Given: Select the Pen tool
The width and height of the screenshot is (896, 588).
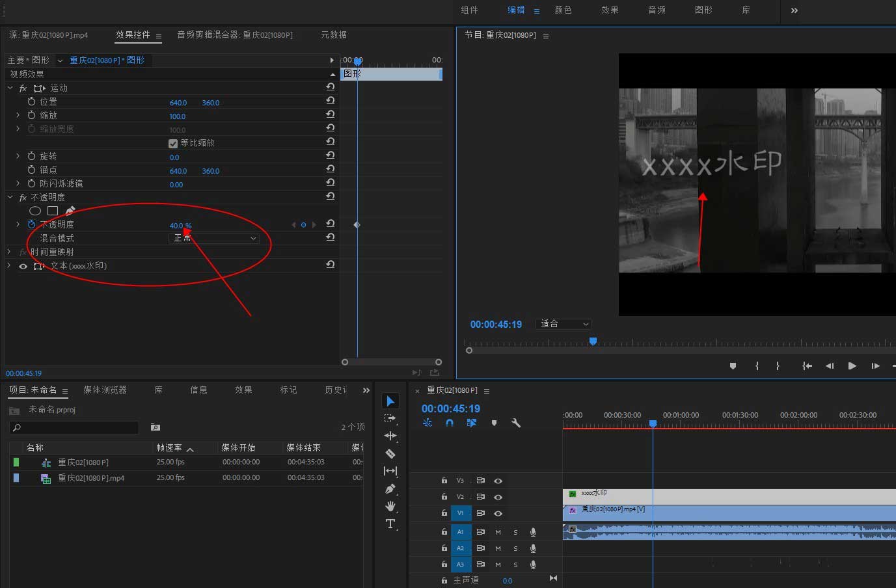Looking at the screenshot, I should pos(390,489).
